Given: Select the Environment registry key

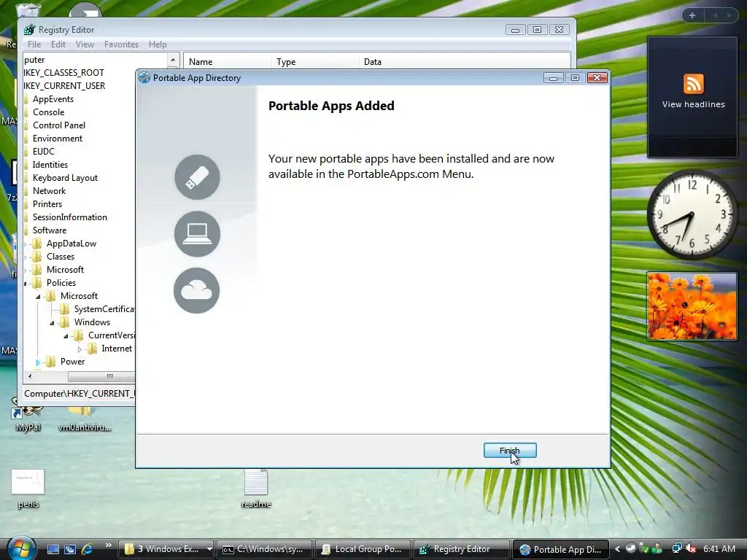Looking at the screenshot, I should (58, 139).
